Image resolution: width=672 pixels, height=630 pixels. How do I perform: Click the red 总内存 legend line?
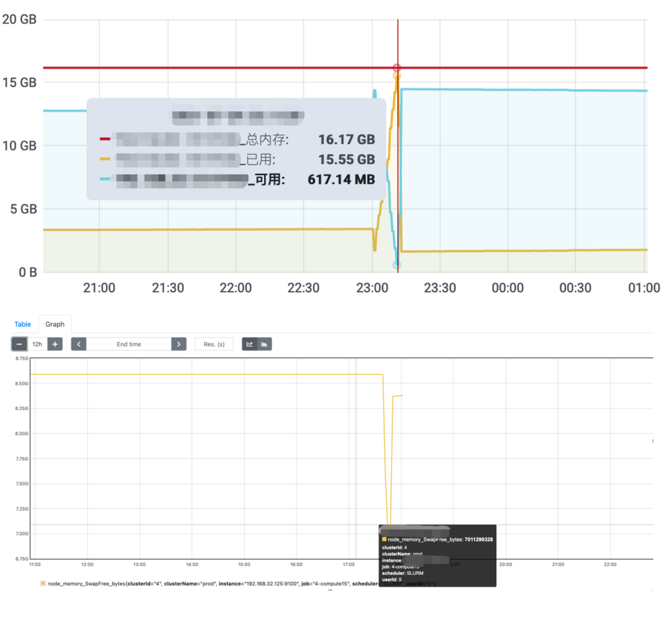coord(105,139)
